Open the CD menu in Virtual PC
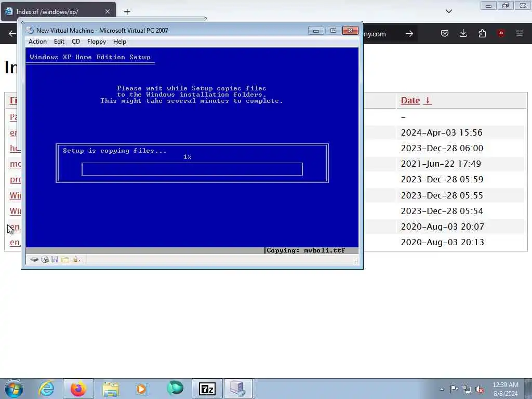The height and width of the screenshot is (399, 532). coord(76,42)
